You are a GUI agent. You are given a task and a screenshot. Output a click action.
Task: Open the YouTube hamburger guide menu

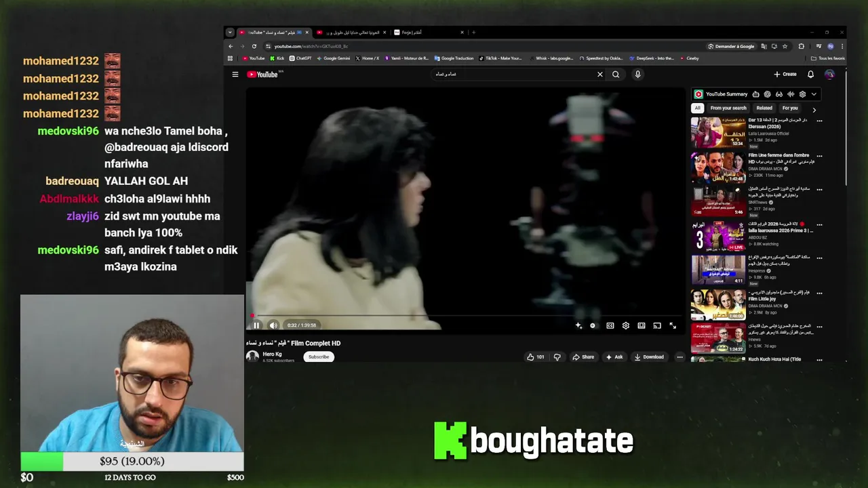(235, 75)
